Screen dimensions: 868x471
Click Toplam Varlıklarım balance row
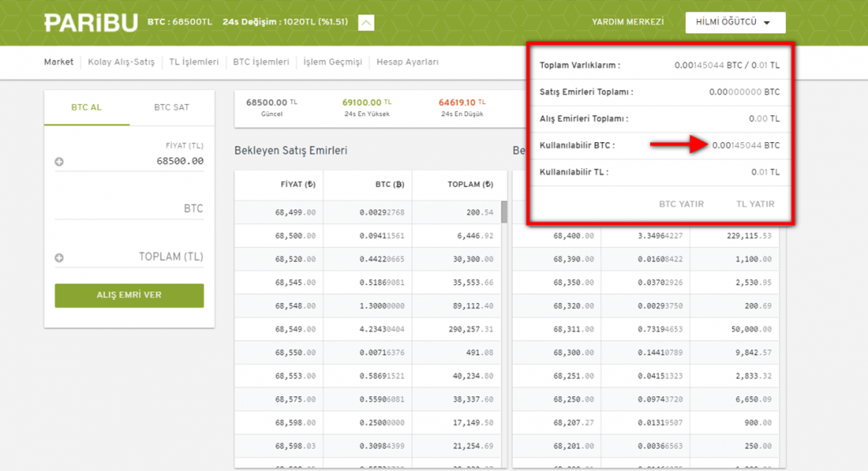point(659,65)
